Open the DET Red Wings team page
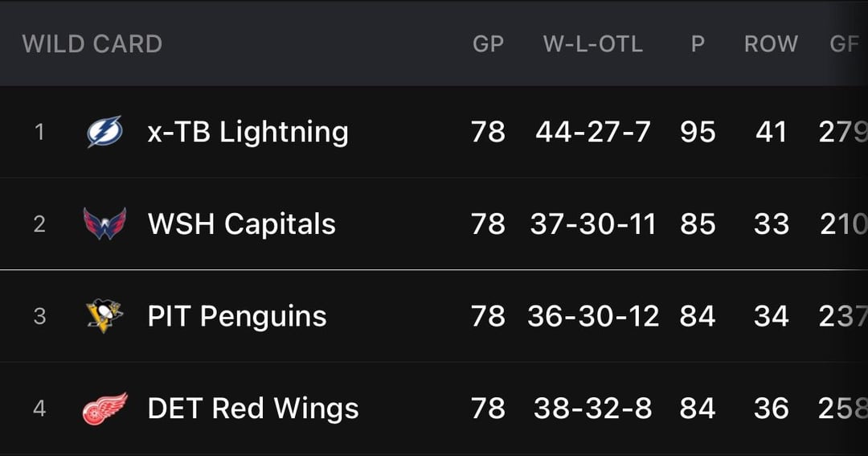 [x=252, y=409]
